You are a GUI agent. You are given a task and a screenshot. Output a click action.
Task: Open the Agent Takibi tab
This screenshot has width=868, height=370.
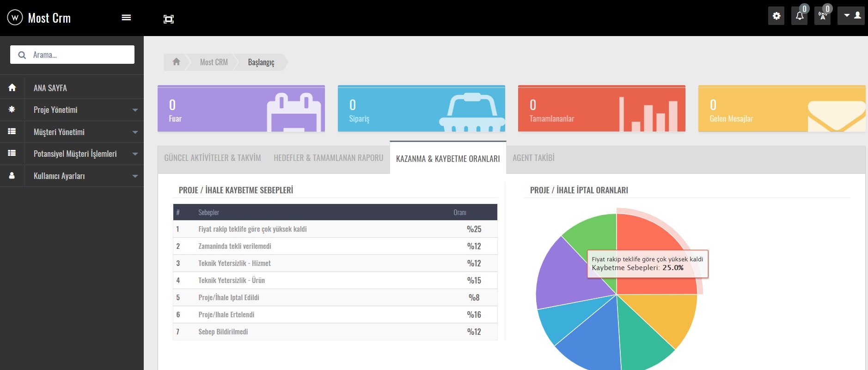click(533, 158)
